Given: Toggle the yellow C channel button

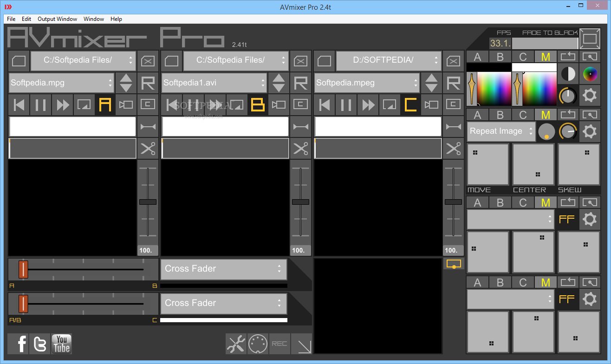Looking at the screenshot, I should point(410,105).
